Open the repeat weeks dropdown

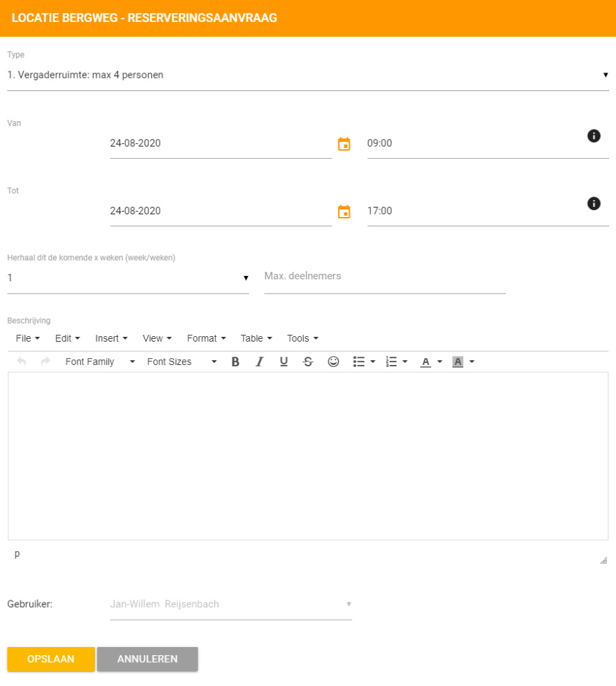128,278
